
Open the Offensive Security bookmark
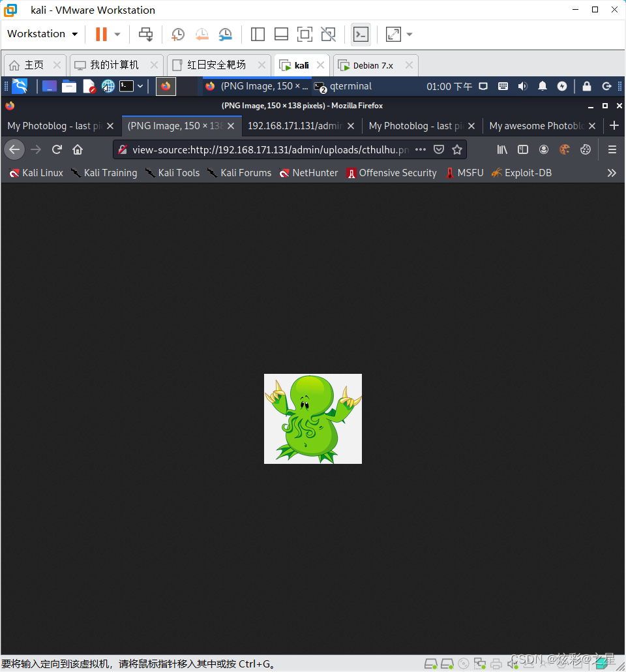(392, 173)
